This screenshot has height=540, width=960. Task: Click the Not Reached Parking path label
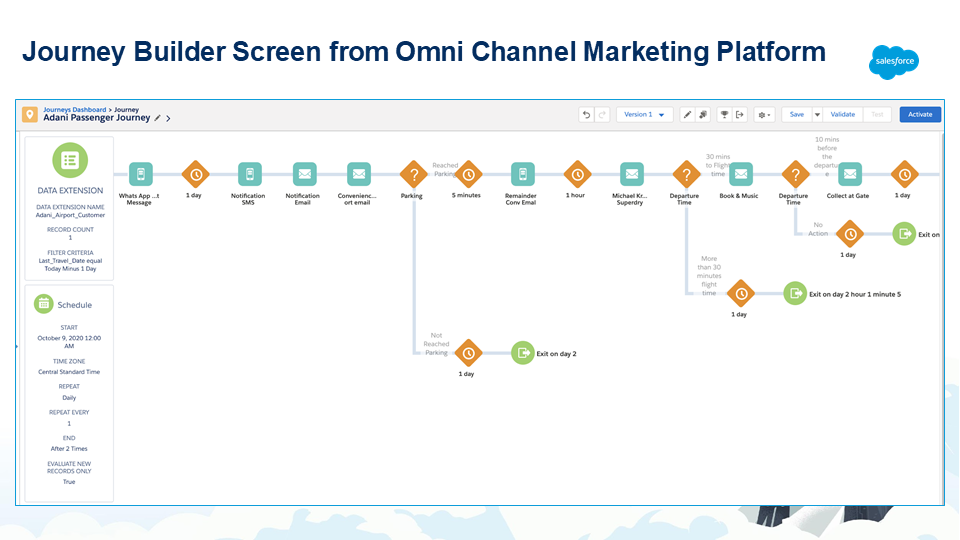(437, 344)
